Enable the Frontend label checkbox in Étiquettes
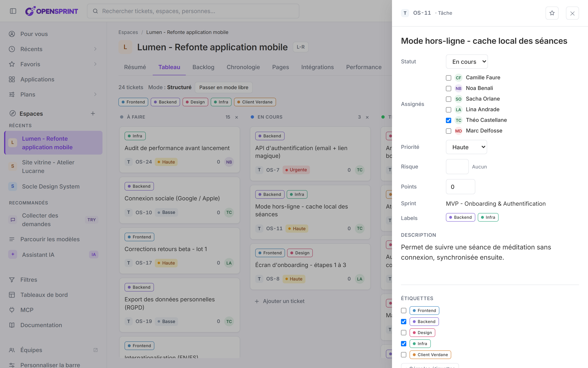Image resolution: width=588 pixels, height=368 pixels. tap(404, 311)
